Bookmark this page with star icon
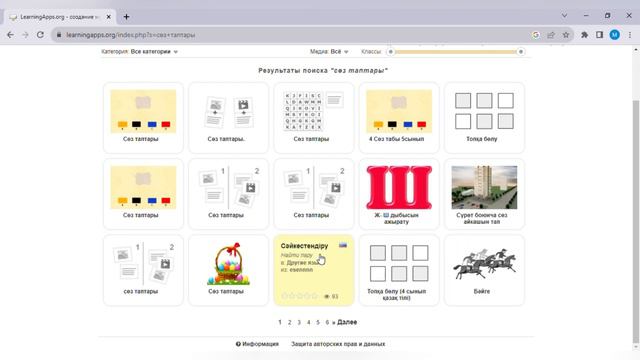This screenshot has height=360, width=640. point(566,35)
